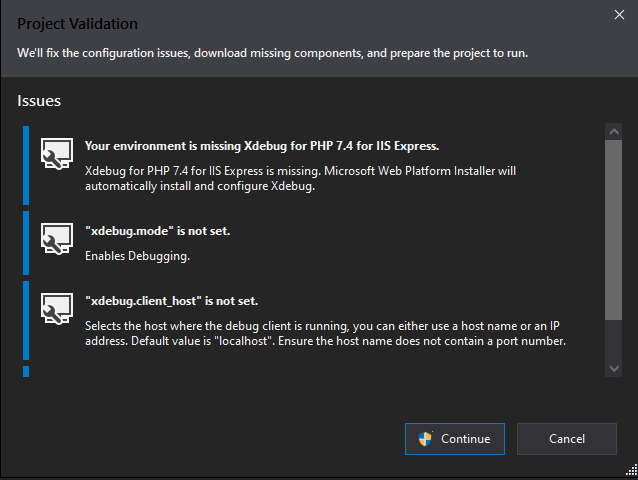638x480 pixels.
Task: Click the shield icon on the Continue button
Action: pyautogui.click(x=425, y=439)
